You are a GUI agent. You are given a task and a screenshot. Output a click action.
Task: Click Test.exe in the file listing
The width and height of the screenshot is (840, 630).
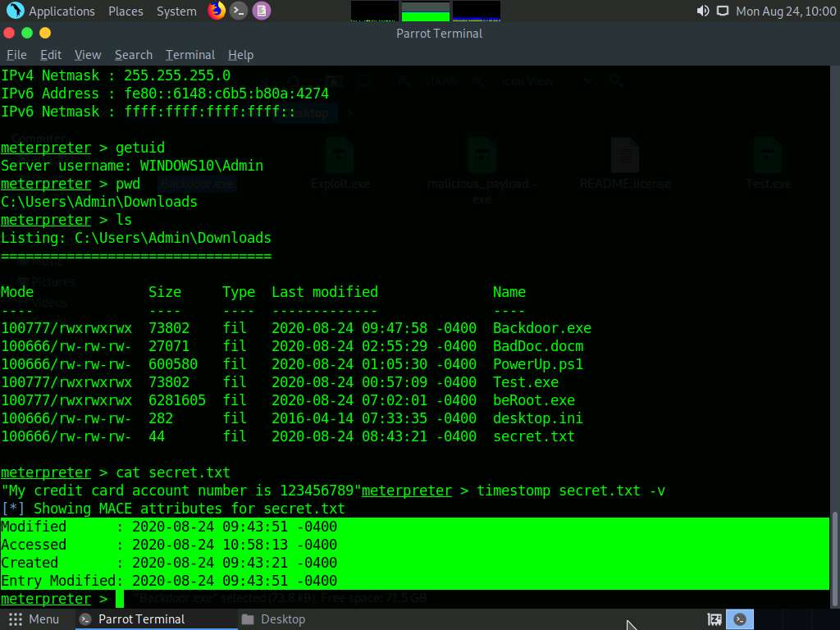point(526,382)
